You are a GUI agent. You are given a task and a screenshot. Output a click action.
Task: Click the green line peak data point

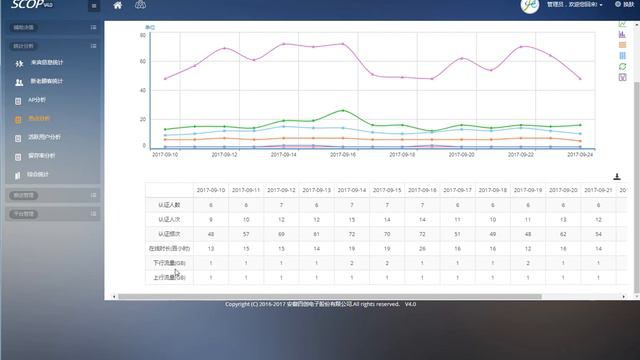coord(343,111)
